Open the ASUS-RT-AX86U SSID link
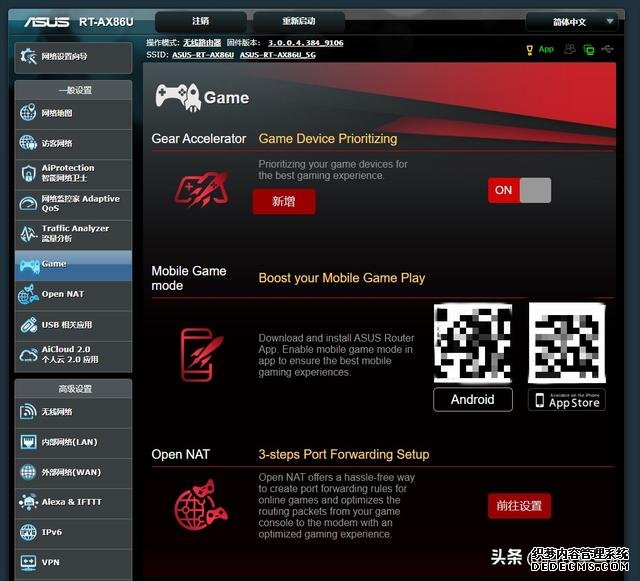Screen dimensions: 640x581 coord(203,55)
